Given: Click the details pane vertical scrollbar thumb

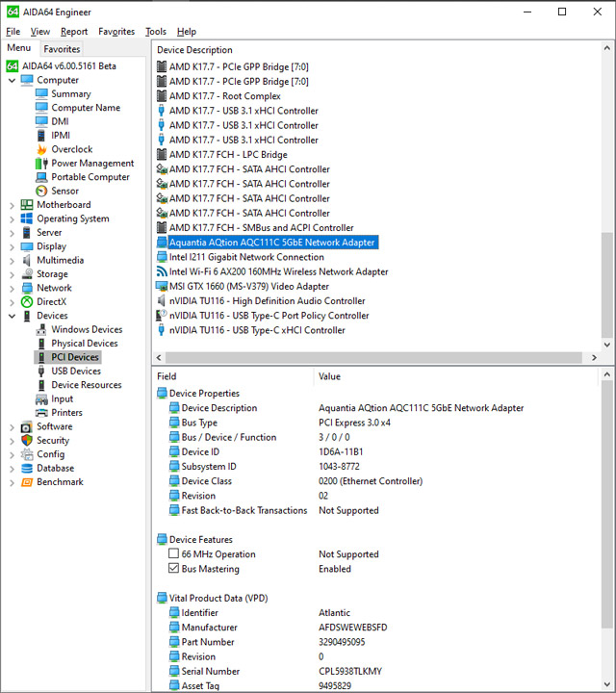Looking at the screenshot, I should click(x=606, y=504).
